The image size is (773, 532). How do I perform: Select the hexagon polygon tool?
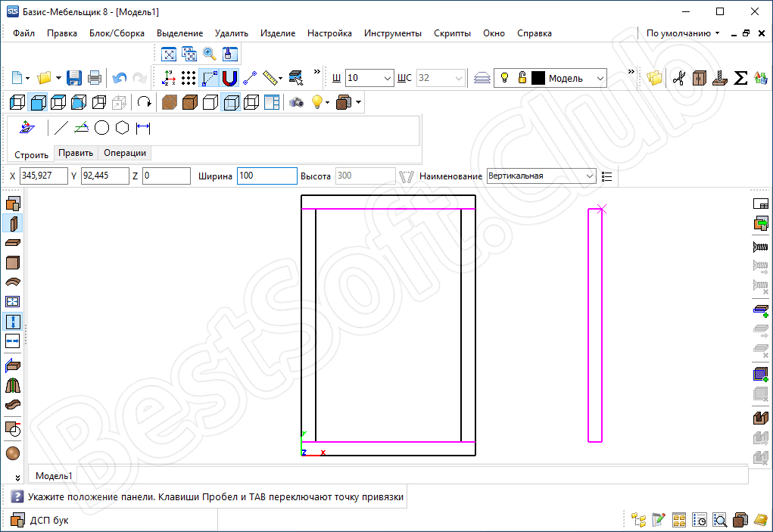[122, 128]
